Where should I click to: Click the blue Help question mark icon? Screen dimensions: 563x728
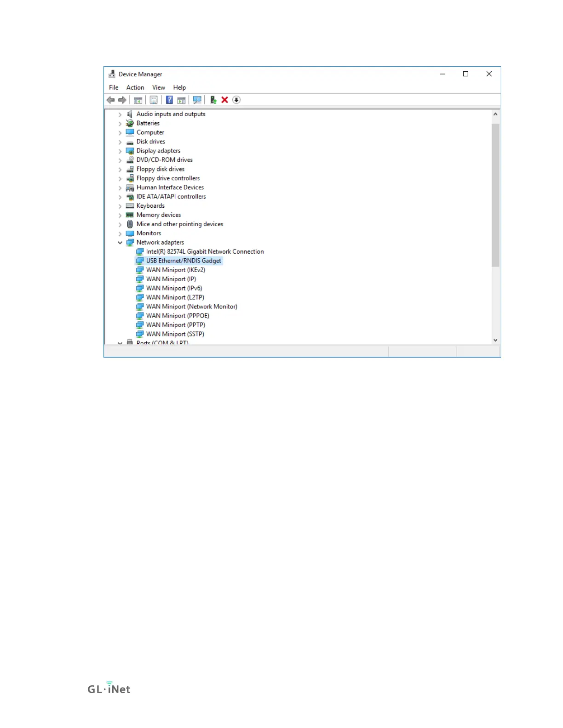pyautogui.click(x=169, y=100)
